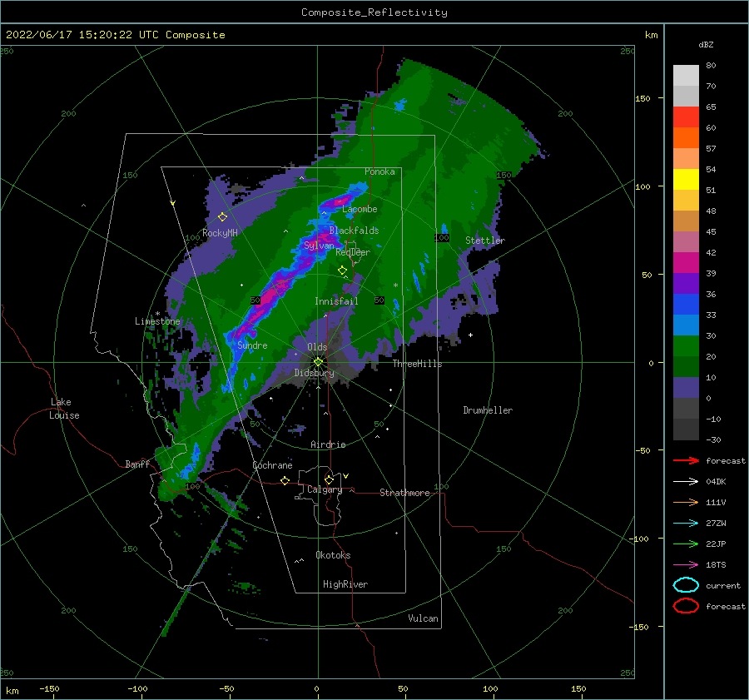Click the Airdrie city label
Screen dimensions: 749x700
pyautogui.click(x=328, y=444)
